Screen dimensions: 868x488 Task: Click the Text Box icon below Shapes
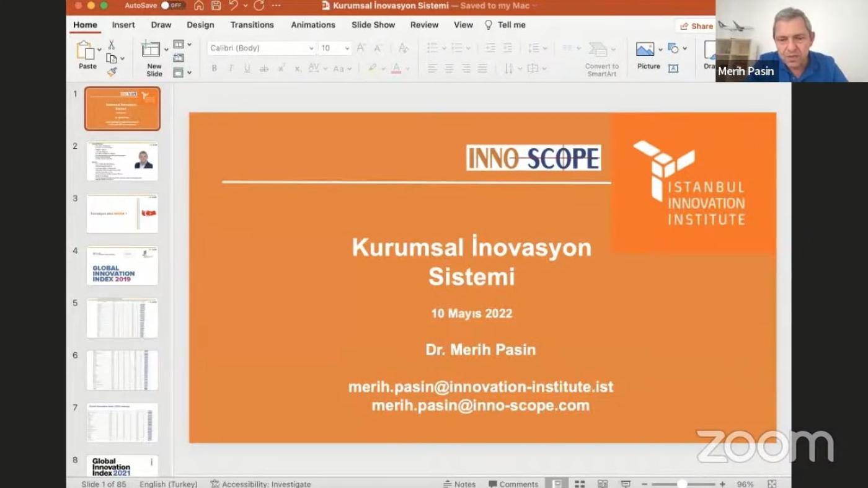(673, 68)
